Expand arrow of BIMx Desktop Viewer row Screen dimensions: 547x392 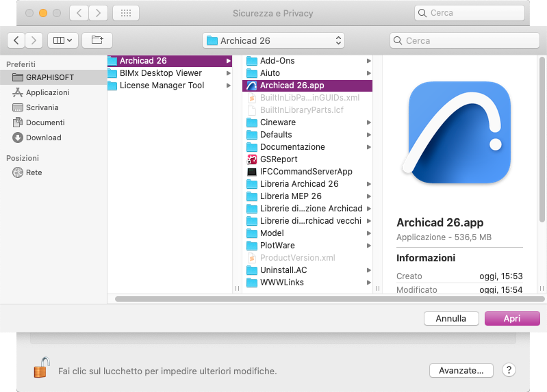(x=229, y=73)
